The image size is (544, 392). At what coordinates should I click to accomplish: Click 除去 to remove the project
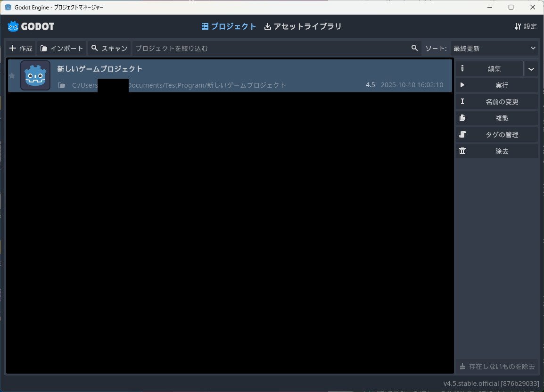(497, 151)
